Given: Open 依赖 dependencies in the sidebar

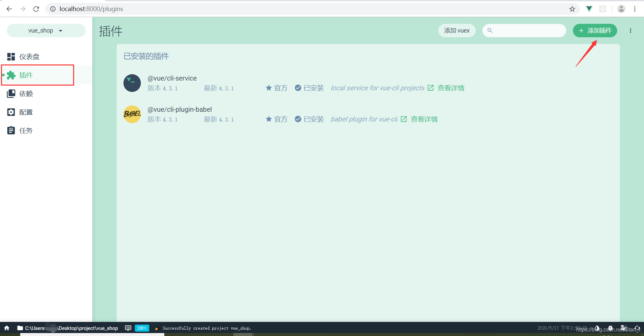Looking at the screenshot, I should pyautogui.click(x=46, y=94).
